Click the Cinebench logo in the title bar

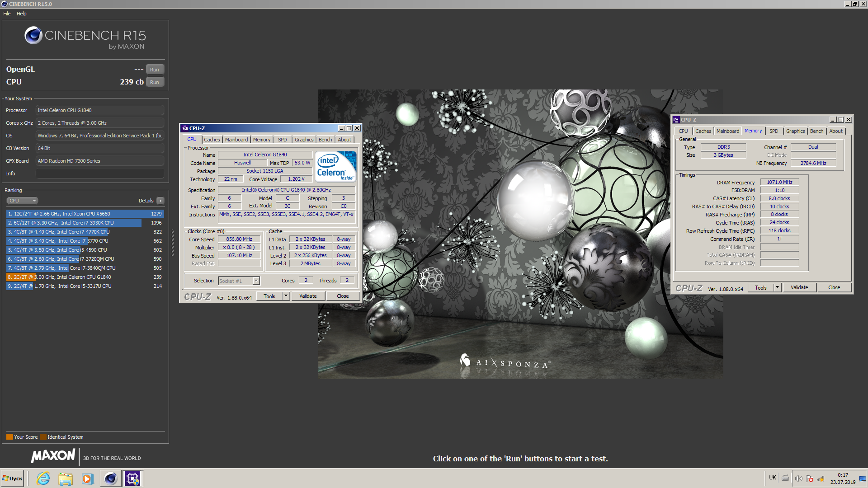[x=5, y=4]
